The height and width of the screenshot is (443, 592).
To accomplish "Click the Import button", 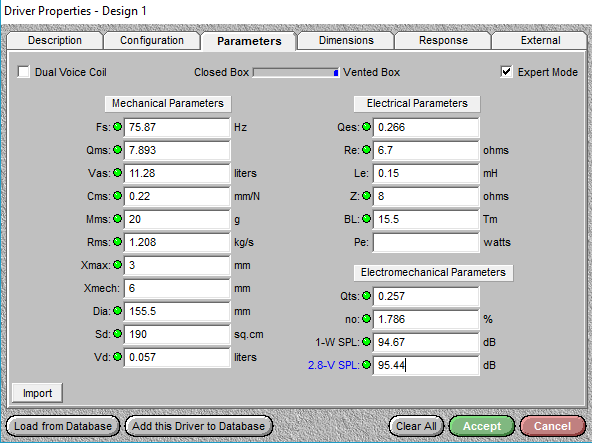I will pyautogui.click(x=37, y=393).
